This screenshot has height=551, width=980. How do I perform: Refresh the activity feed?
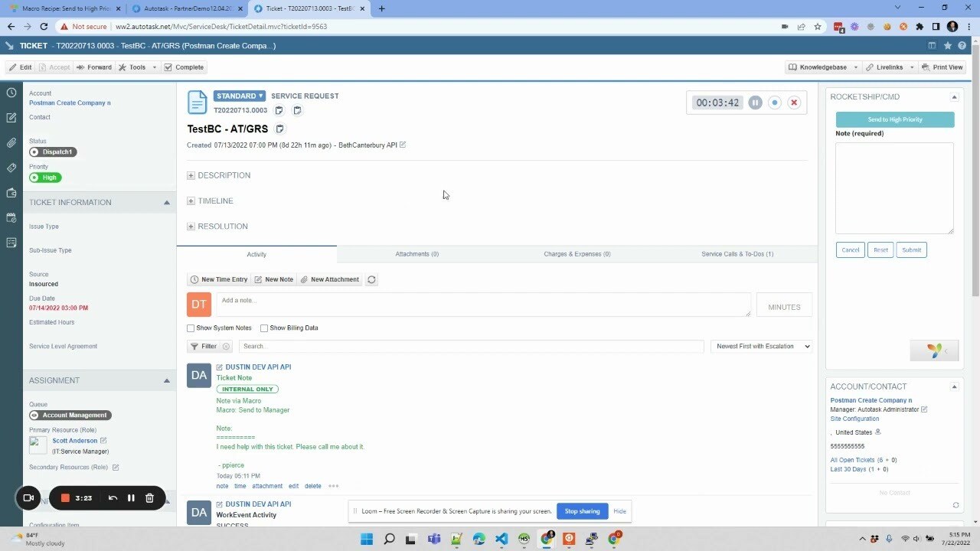(371, 279)
